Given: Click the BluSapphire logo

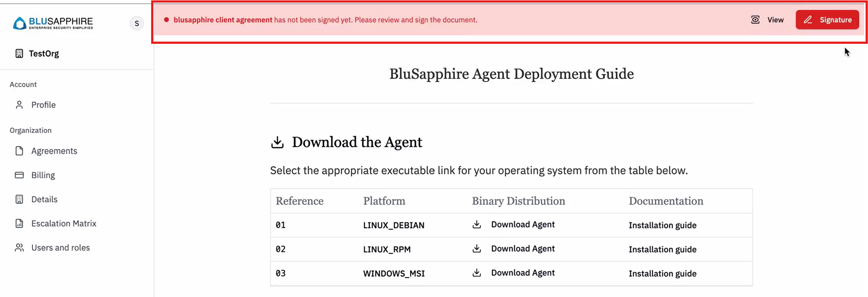Looking at the screenshot, I should (x=53, y=23).
